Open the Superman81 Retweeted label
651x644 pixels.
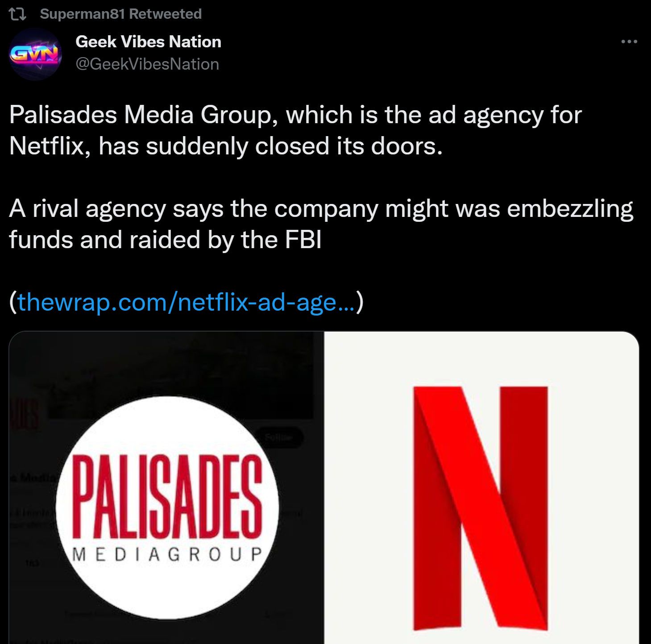tap(120, 14)
